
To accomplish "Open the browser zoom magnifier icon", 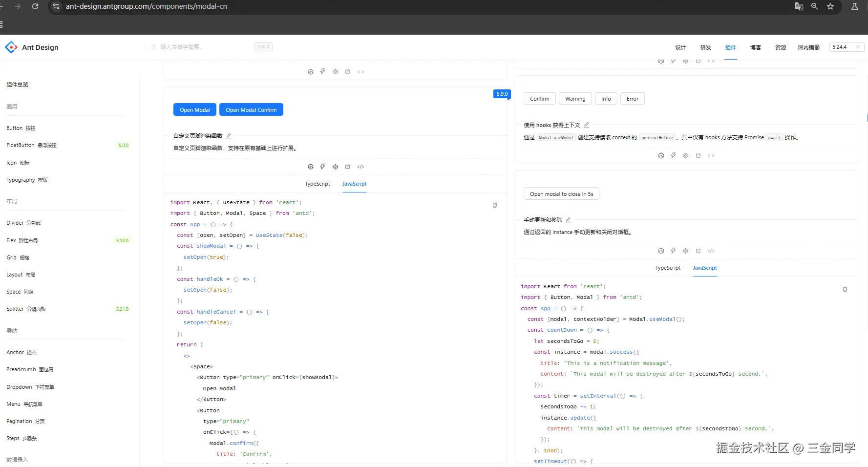I will click(815, 6).
